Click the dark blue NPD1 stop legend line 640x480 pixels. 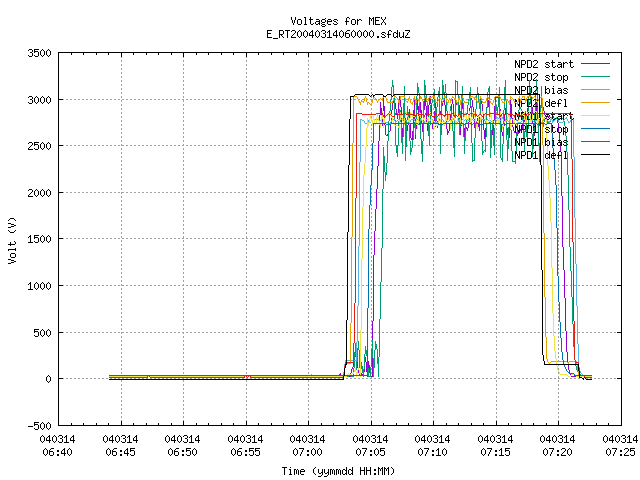click(x=596, y=129)
